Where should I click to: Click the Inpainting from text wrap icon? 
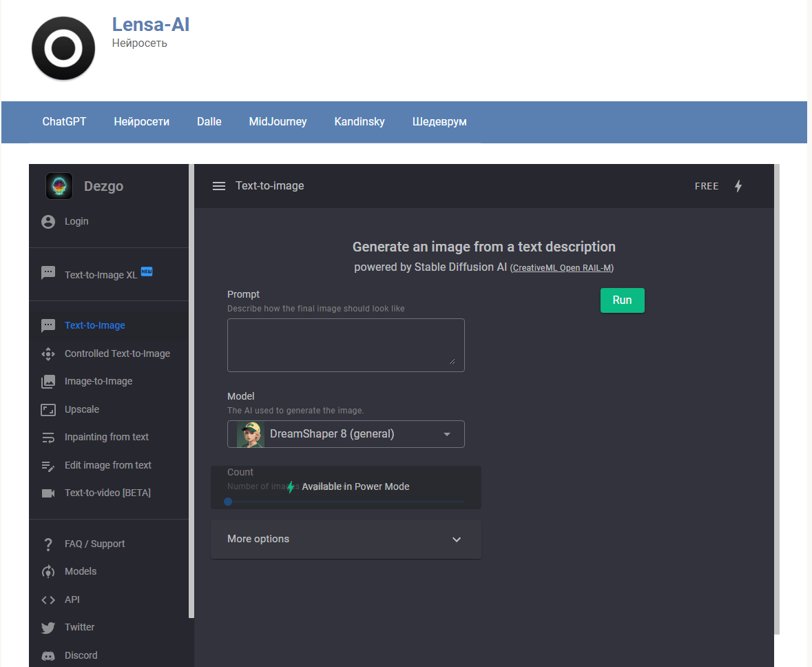click(48, 438)
